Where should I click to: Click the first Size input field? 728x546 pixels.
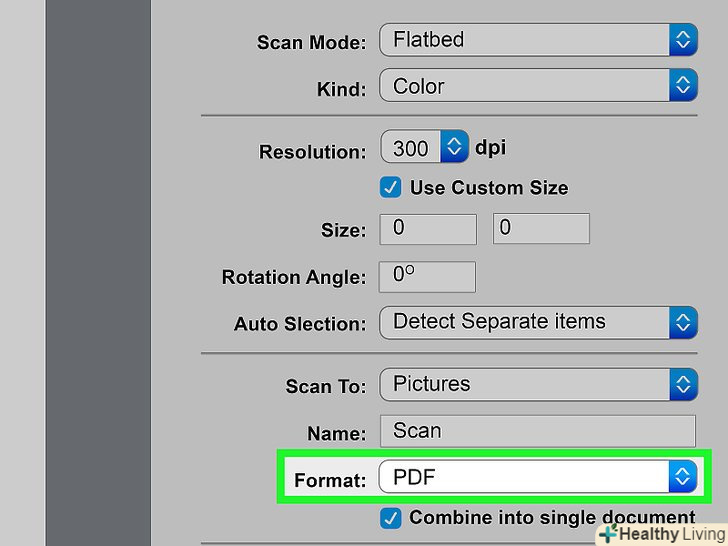coord(428,229)
